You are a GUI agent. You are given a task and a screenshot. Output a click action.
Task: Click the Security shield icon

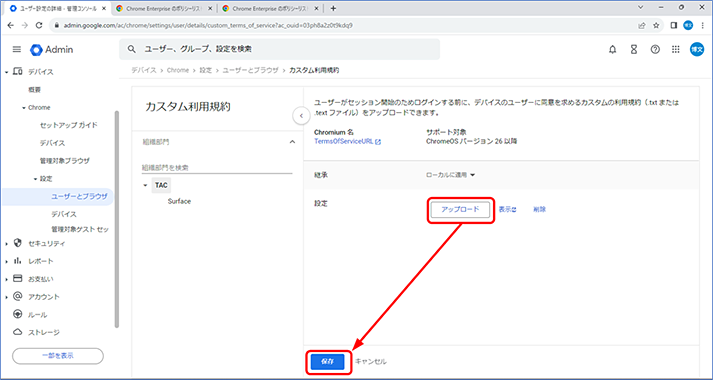pos(18,243)
